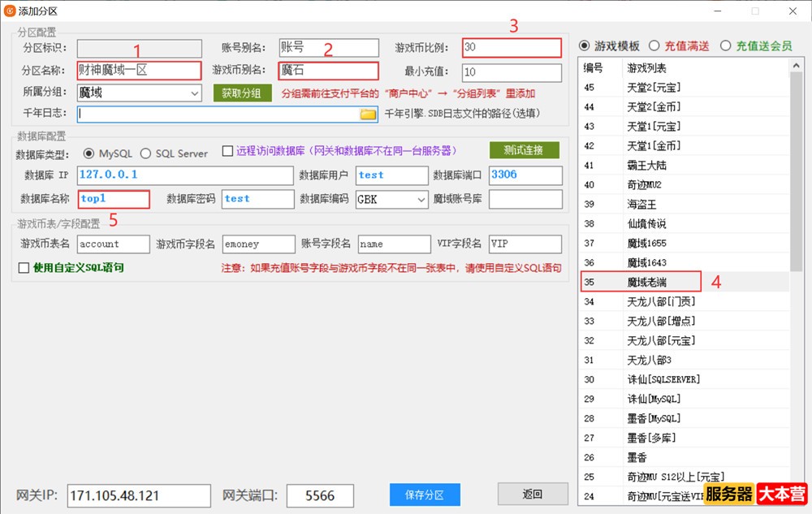812x514 pixels.
Task: Enable the 远程访问数据库 checkbox
Action: [228, 151]
